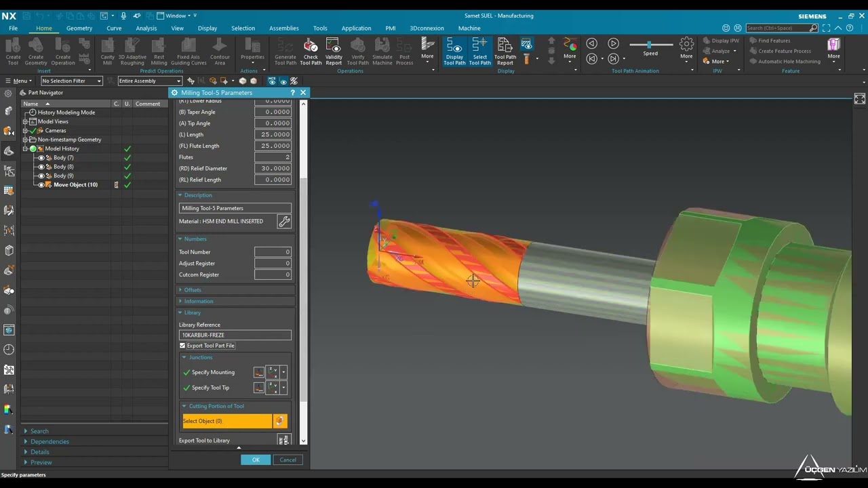Click the Generate Tool Path icon
868x488 pixels.
[285, 52]
